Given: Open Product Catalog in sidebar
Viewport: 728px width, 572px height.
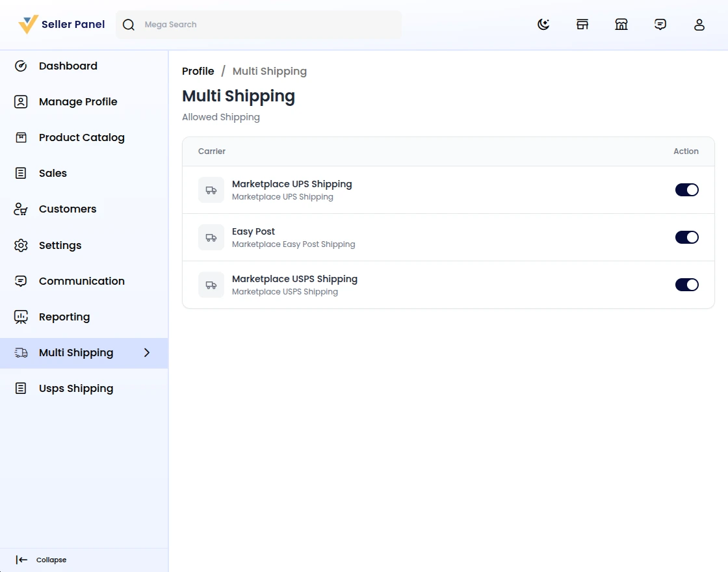Looking at the screenshot, I should 82,137.
